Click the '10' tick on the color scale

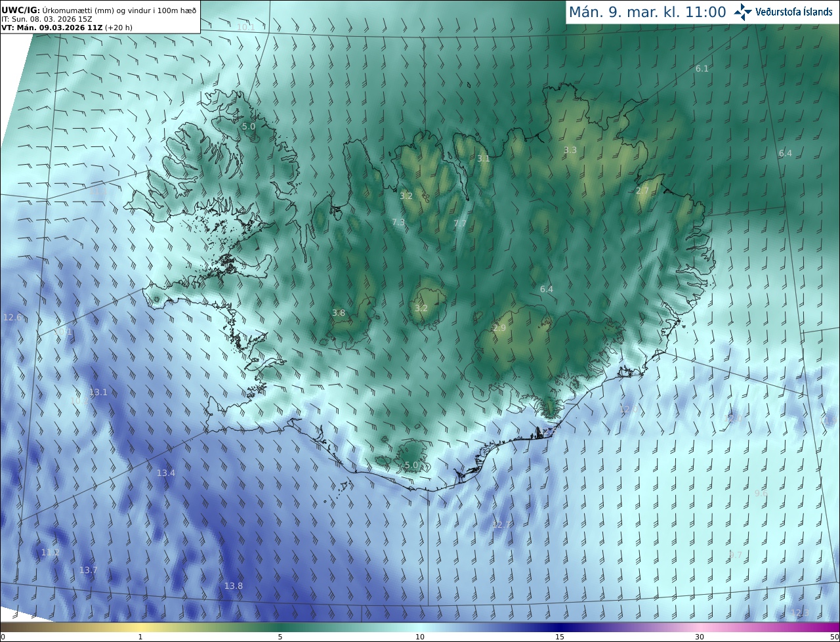coord(420,637)
